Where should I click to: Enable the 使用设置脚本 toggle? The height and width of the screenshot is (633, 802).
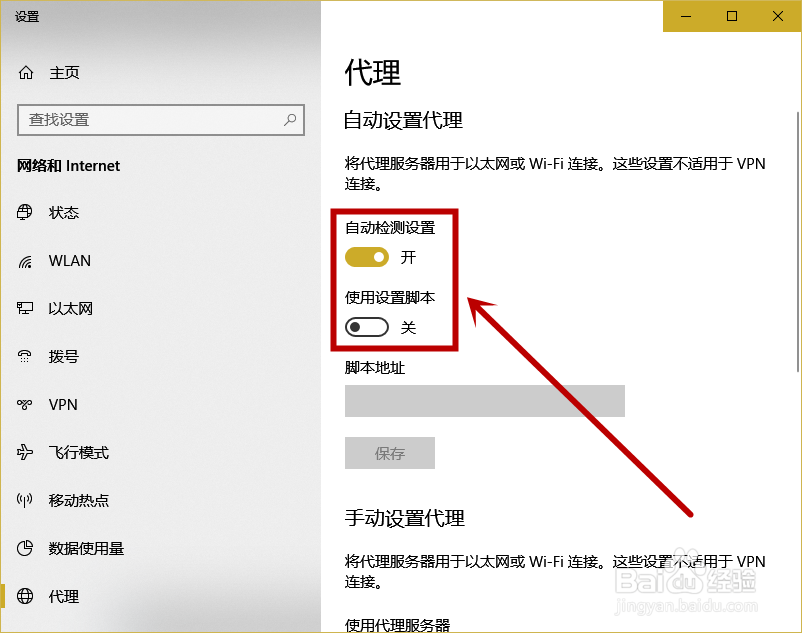pos(366,327)
